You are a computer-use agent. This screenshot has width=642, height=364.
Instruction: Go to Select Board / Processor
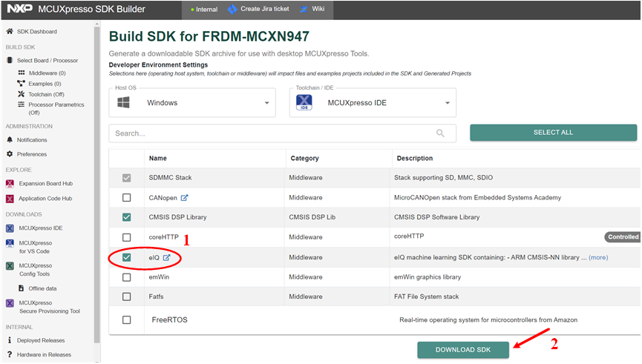47,60
